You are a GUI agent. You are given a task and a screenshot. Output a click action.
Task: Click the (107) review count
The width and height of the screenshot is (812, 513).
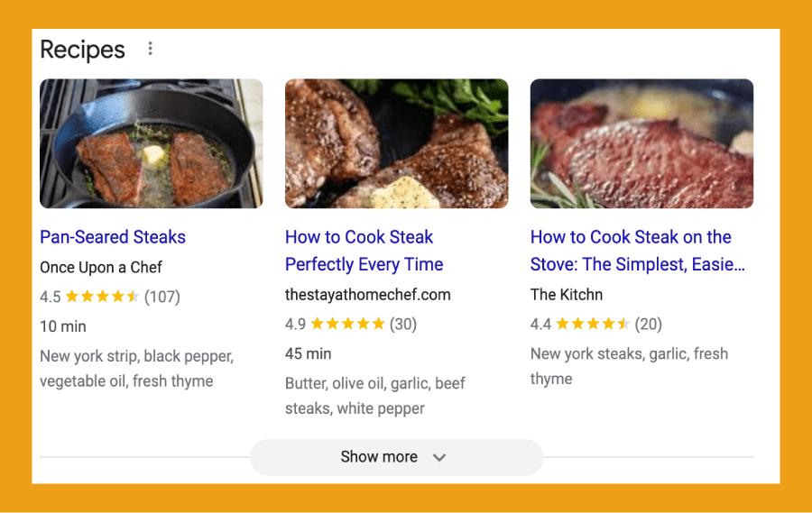point(162,297)
